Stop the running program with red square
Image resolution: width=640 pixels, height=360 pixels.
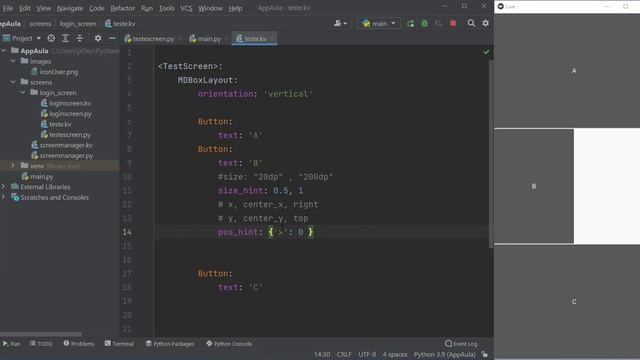coord(453,24)
